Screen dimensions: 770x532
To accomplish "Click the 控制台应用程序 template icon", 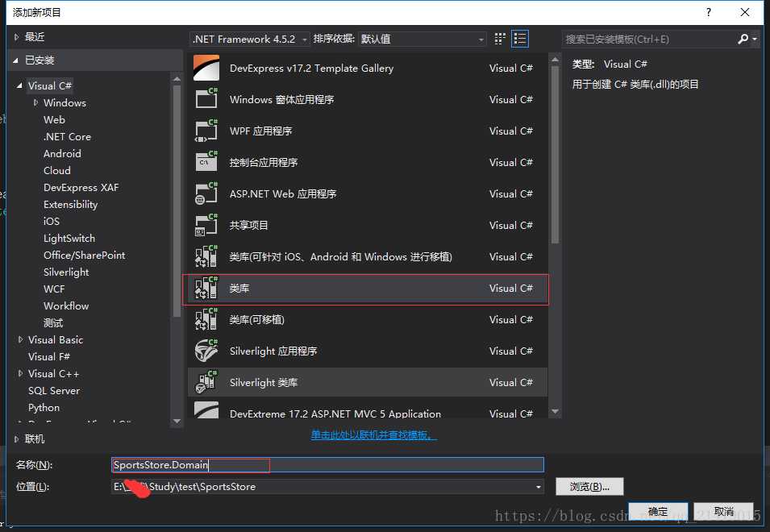I will [x=206, y=162].
